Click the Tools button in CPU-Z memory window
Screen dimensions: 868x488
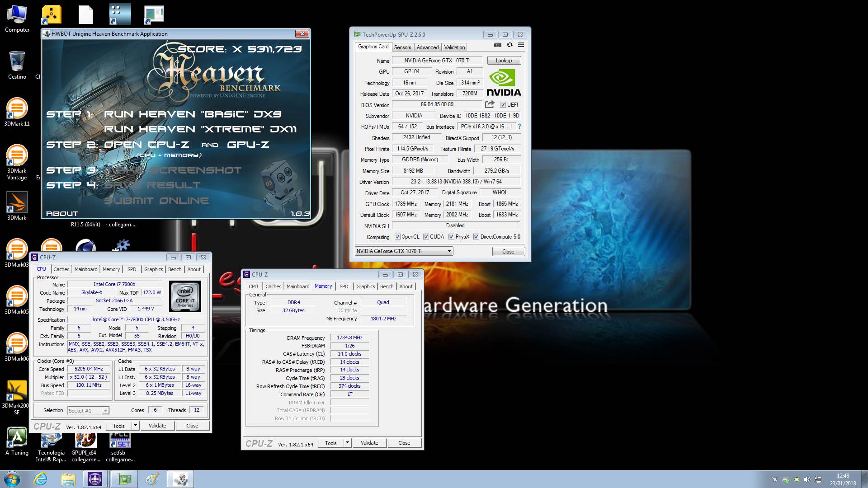pos(331,443)
